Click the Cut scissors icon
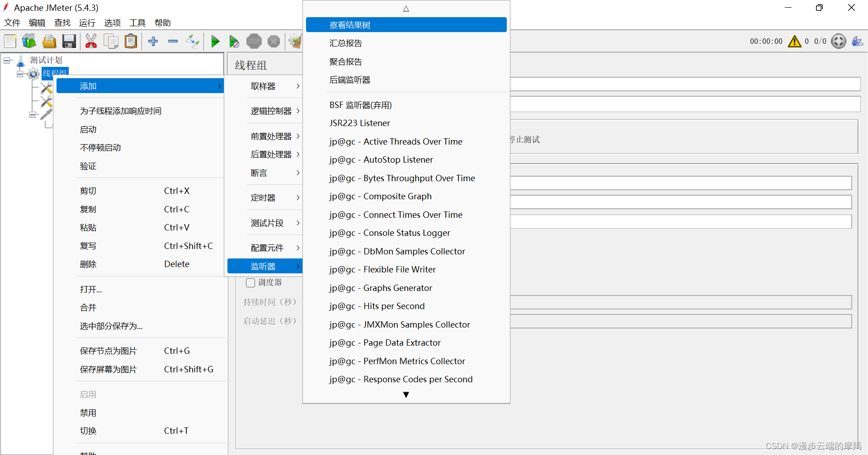This screenshot has width=868, height=455. click(x=91, y=41)
